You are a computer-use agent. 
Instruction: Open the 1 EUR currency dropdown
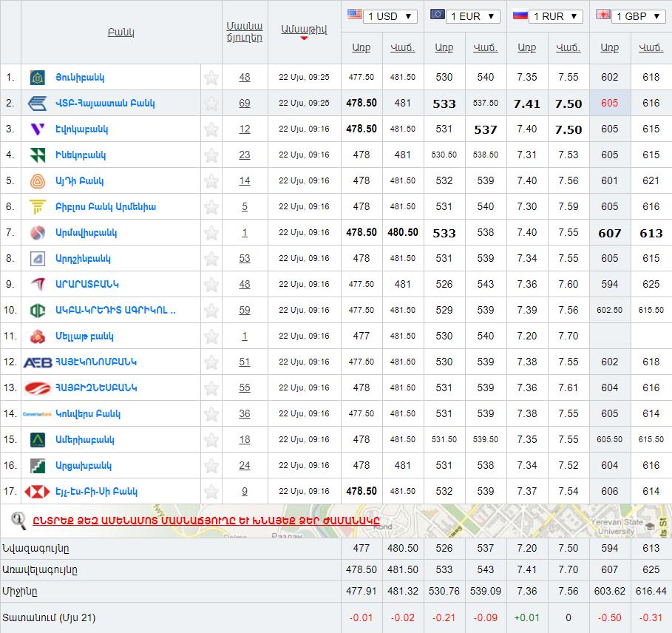tap(472, 16)
